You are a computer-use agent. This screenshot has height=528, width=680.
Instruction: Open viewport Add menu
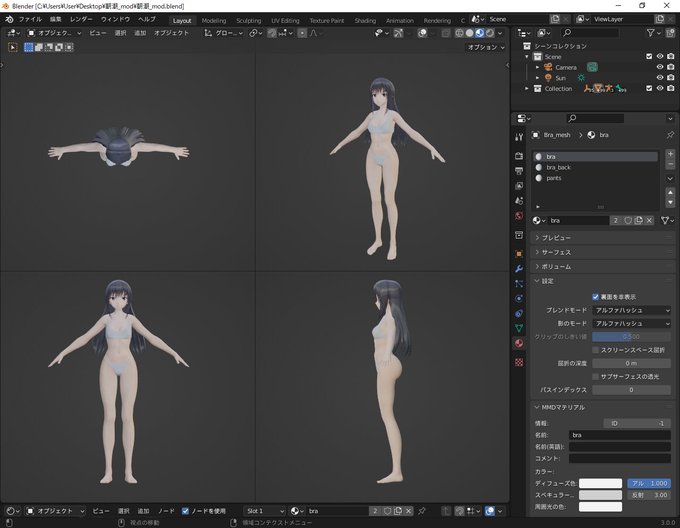140,33
